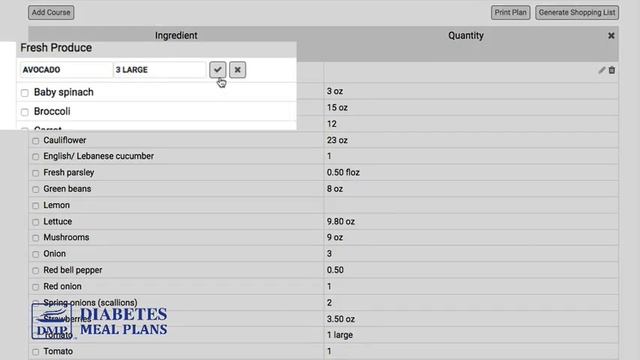
Task: Click the Green beans label
Action: click(67, 189)
